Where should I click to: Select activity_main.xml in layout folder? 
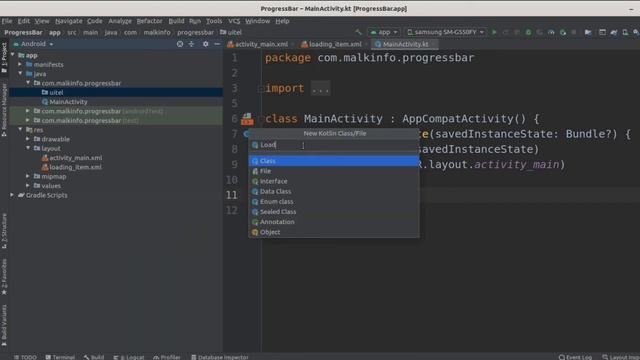pyautogui.click(x=76, y=158)
